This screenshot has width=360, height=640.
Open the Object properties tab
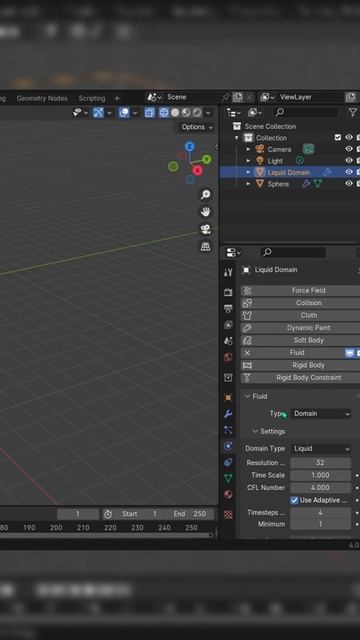(228, 397)
